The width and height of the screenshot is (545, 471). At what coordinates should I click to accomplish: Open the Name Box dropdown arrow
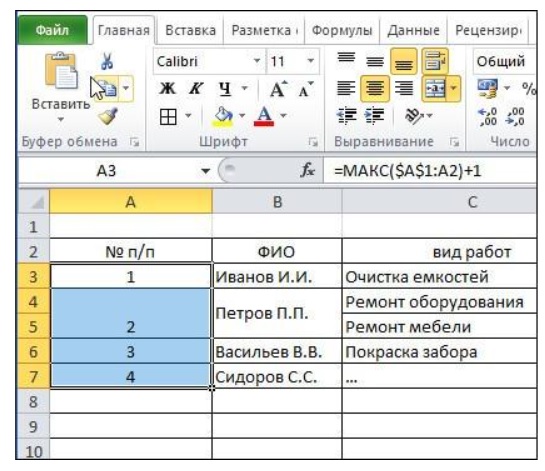click(205, 171)
